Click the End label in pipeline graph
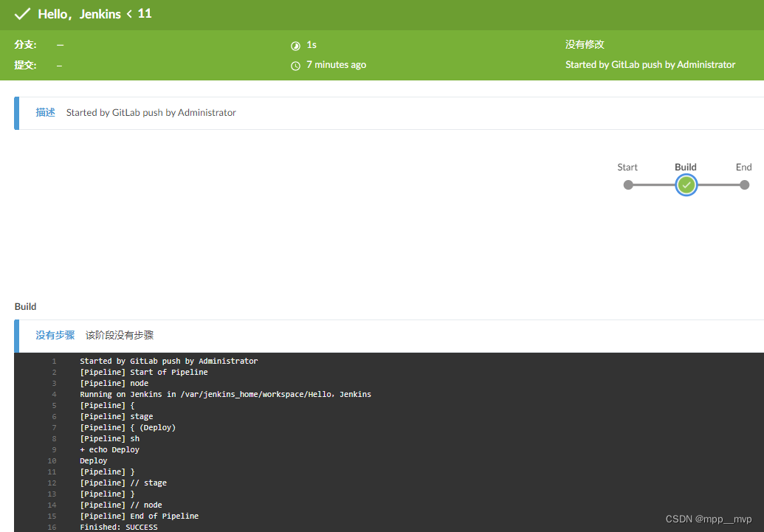This screenshot has width=764, height=532. click(743, 167)
